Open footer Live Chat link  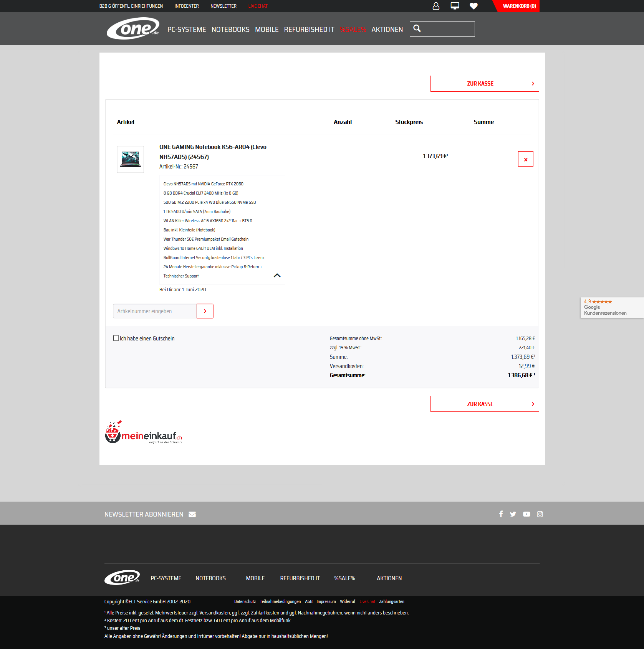367,601
